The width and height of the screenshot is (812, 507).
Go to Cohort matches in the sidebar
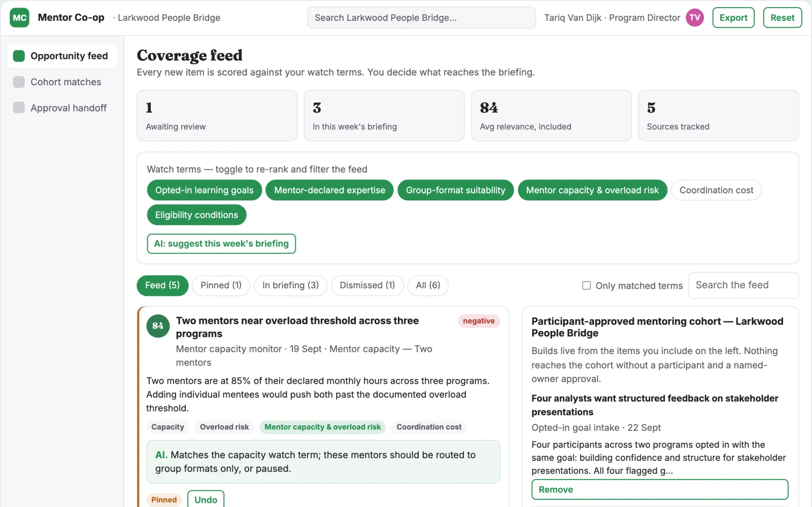click(62, 82)
